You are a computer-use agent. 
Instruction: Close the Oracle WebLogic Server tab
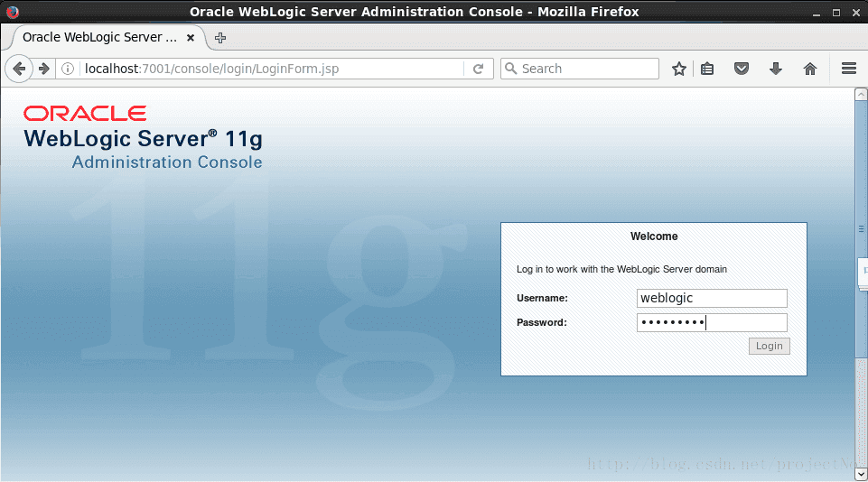point(191,38)
